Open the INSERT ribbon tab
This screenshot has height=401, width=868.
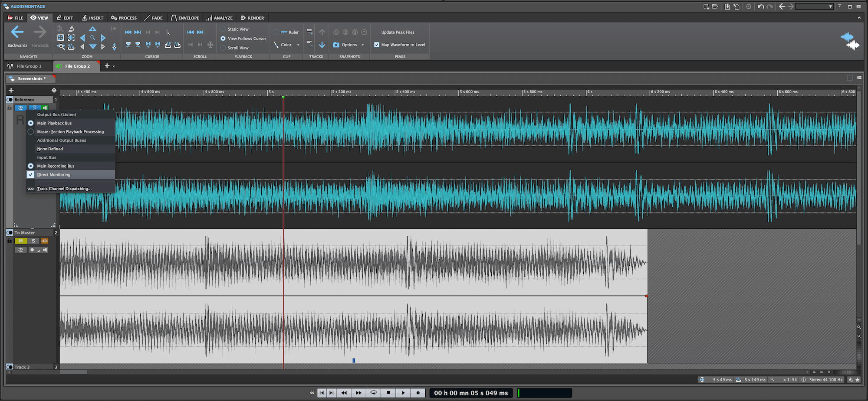tap(92, 18)
